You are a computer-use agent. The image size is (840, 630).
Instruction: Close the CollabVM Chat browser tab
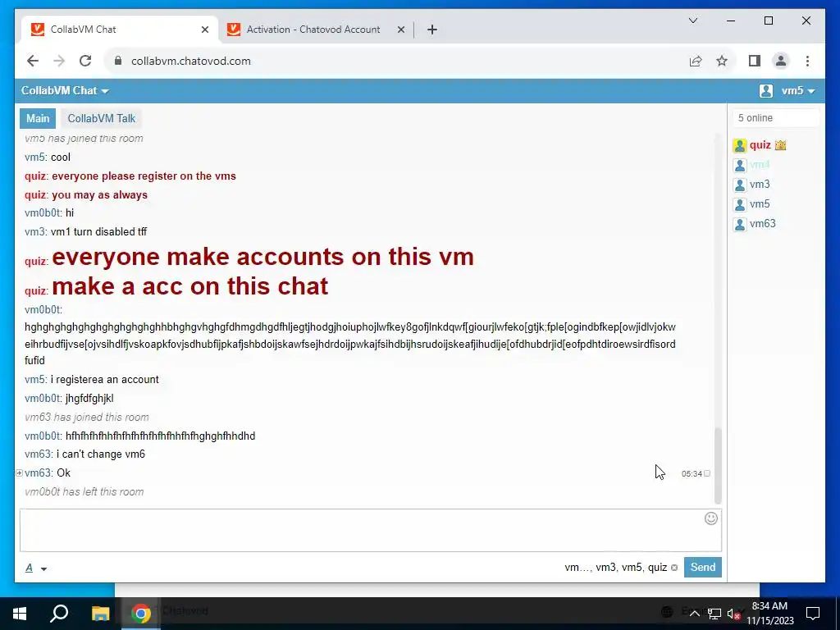click(204, 30)
